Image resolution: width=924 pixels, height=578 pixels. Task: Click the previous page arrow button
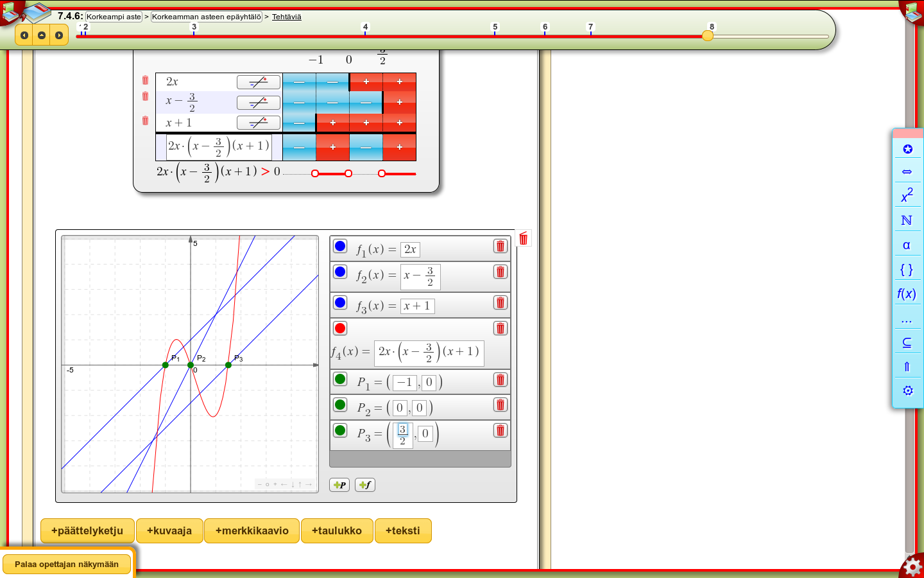24,35
